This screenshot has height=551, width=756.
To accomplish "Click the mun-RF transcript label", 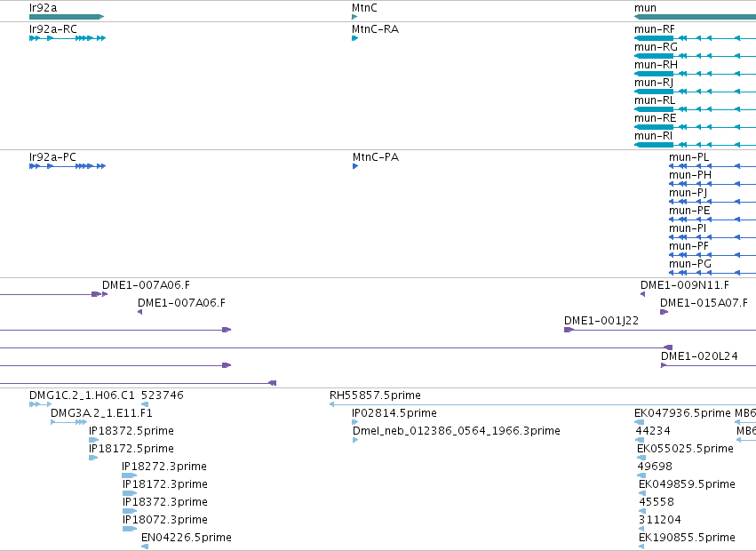I will click(x=655, y=29).
